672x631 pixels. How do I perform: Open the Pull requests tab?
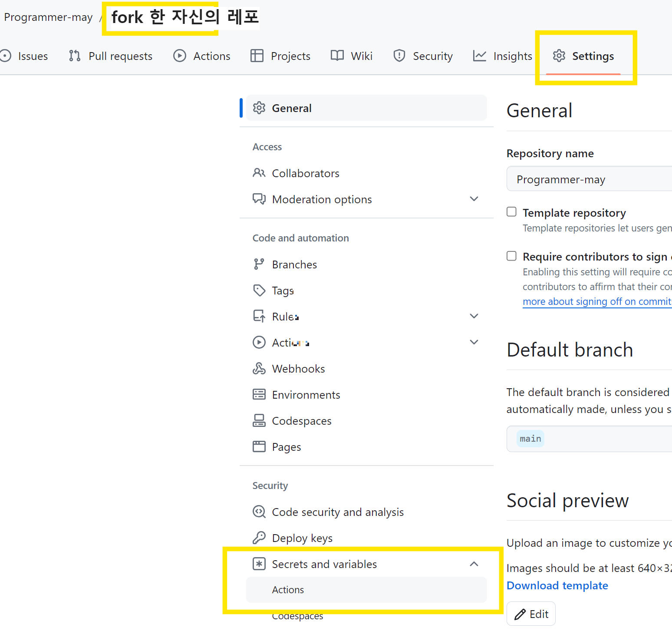click(x=111, y=56)
